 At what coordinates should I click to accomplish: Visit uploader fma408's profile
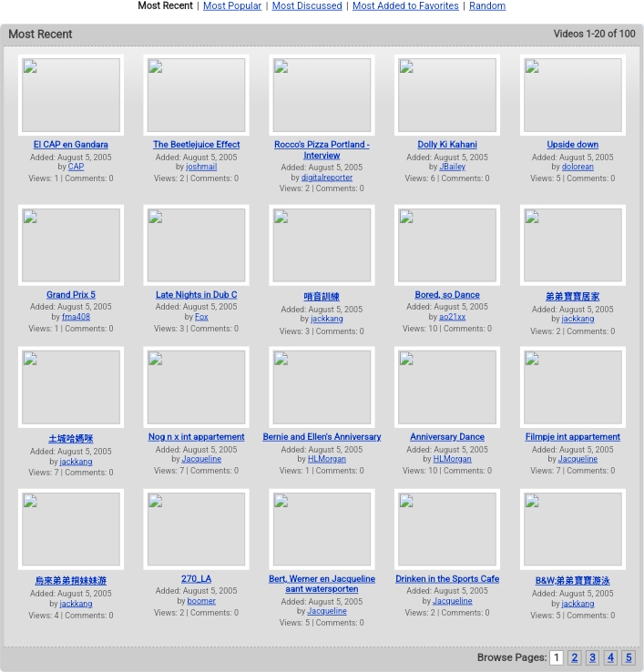click(76, 317)
